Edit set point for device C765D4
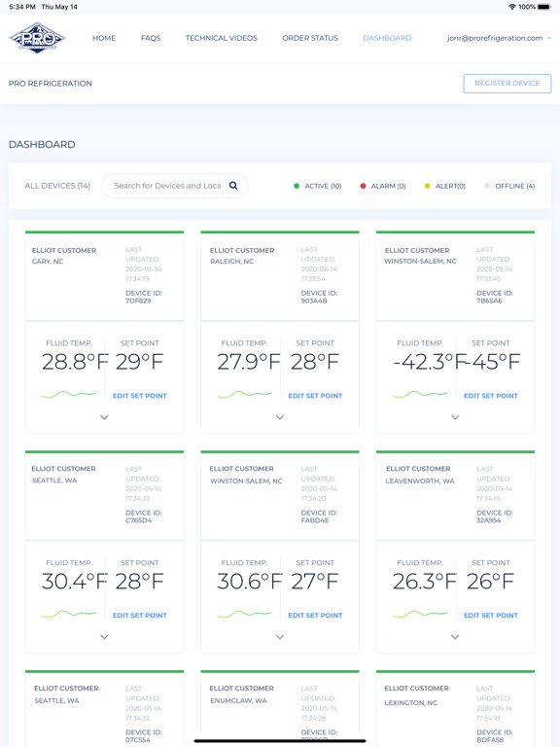Image resolution: width=560 pixels, height=747 pixels. [140, 615]
